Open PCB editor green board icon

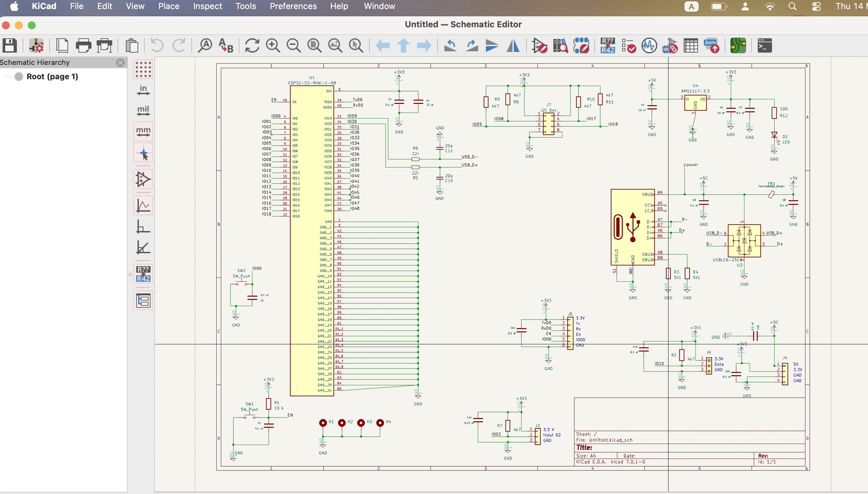coord(738,46)
